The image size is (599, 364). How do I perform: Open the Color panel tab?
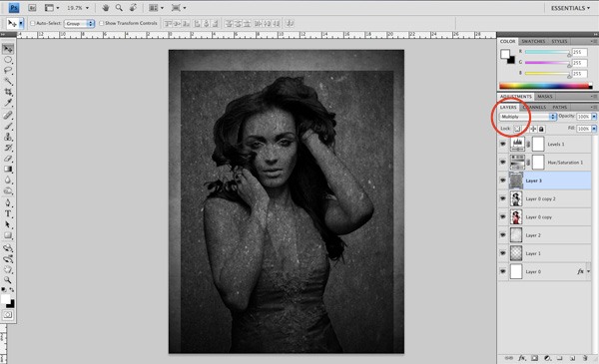coord(508,41)
